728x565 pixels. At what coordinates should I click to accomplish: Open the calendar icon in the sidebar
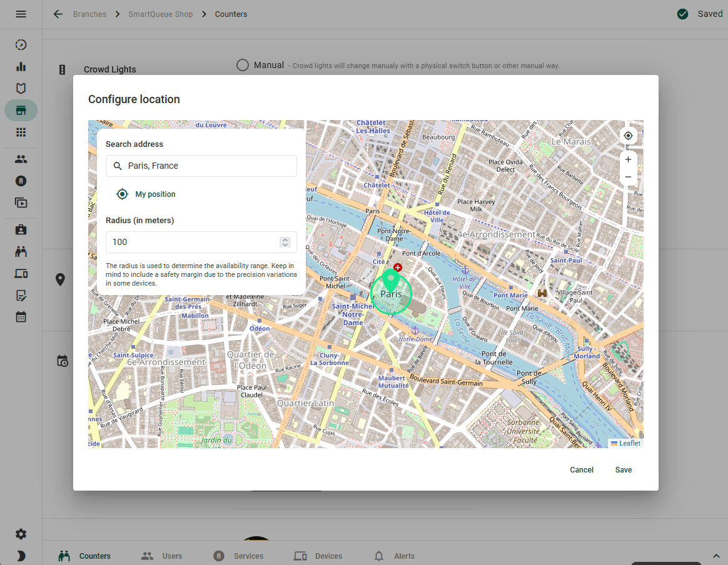tap(21, 316)
